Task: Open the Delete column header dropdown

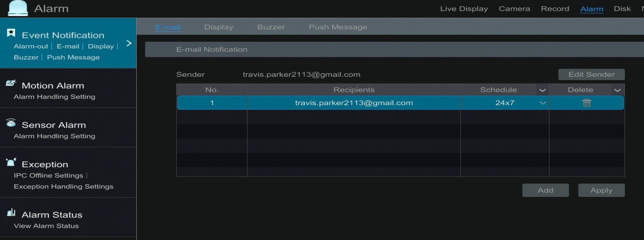Action: tap(617, 90)
